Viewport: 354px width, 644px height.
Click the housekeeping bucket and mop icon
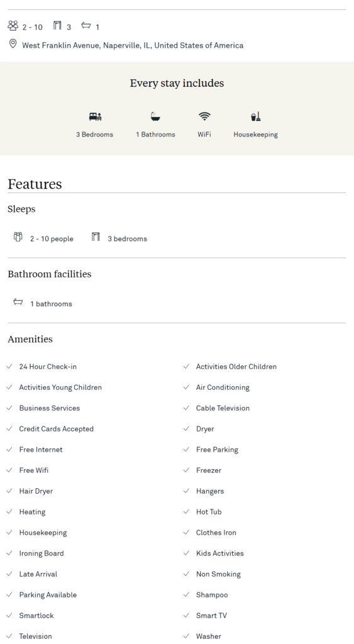pos(255,116)
